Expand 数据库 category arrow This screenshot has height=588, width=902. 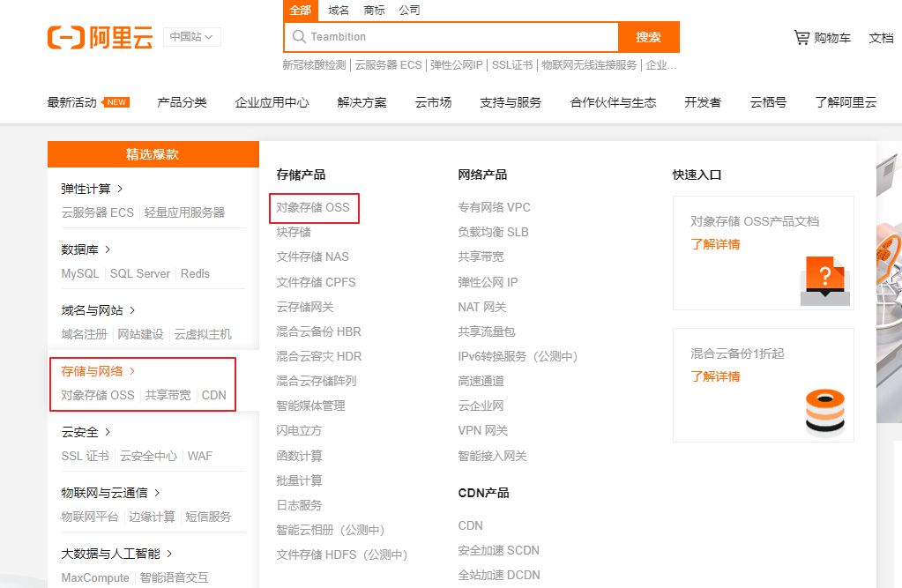(x=108, y=249)
